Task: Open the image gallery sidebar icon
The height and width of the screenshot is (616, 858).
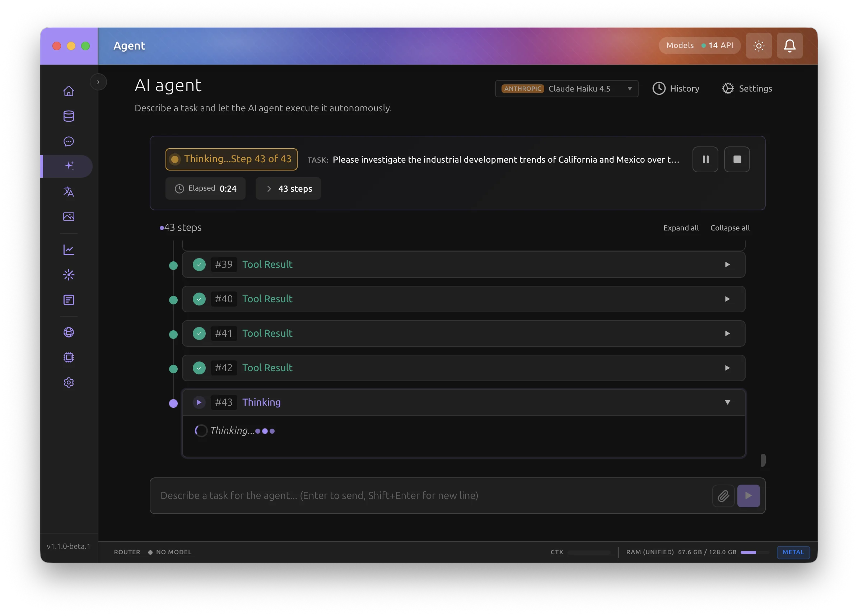Action: 69,217
